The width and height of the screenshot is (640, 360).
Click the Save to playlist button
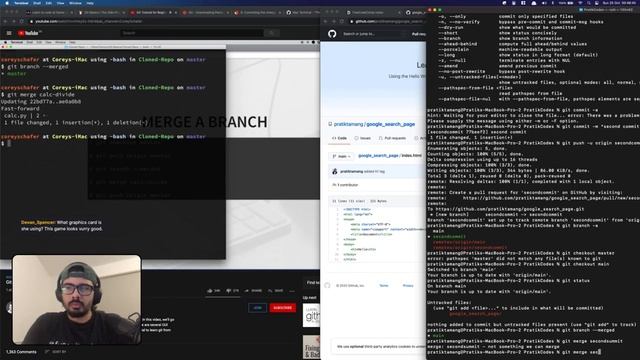276,291
